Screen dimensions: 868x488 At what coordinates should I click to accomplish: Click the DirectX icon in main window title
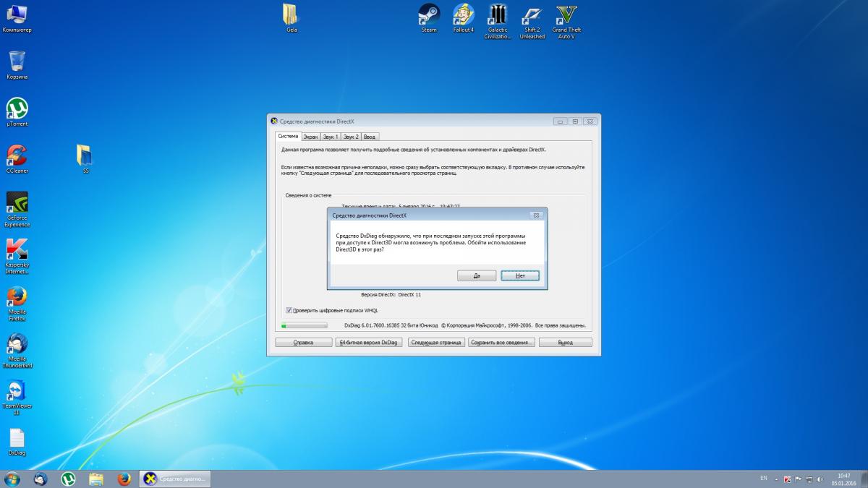274,121
